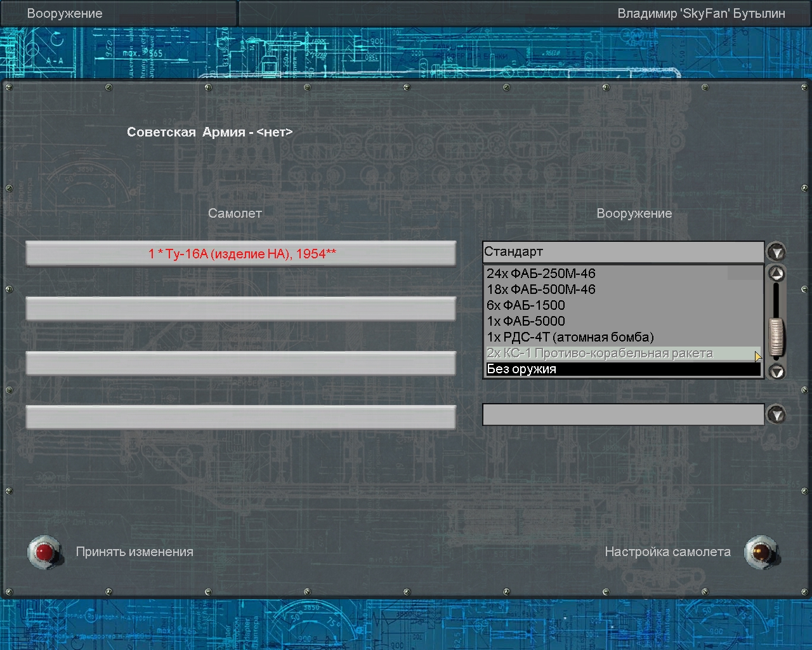Click the Принять изменения label
The image size is (812, 650).
pos(134,552)
